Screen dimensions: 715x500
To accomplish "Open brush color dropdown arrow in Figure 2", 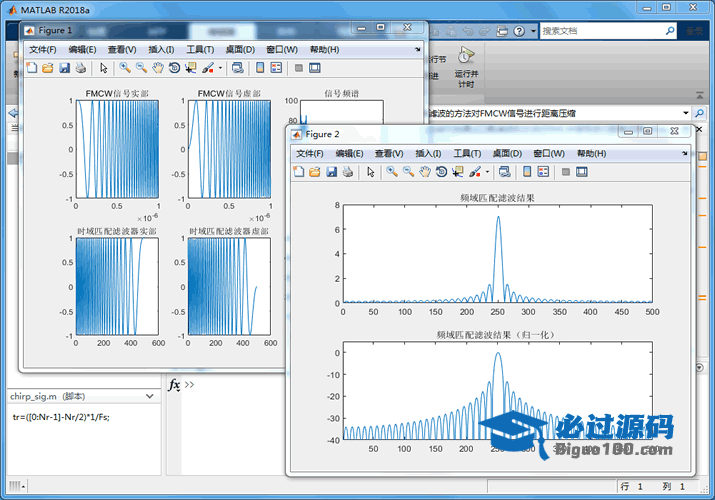I will tap(487, 172).
